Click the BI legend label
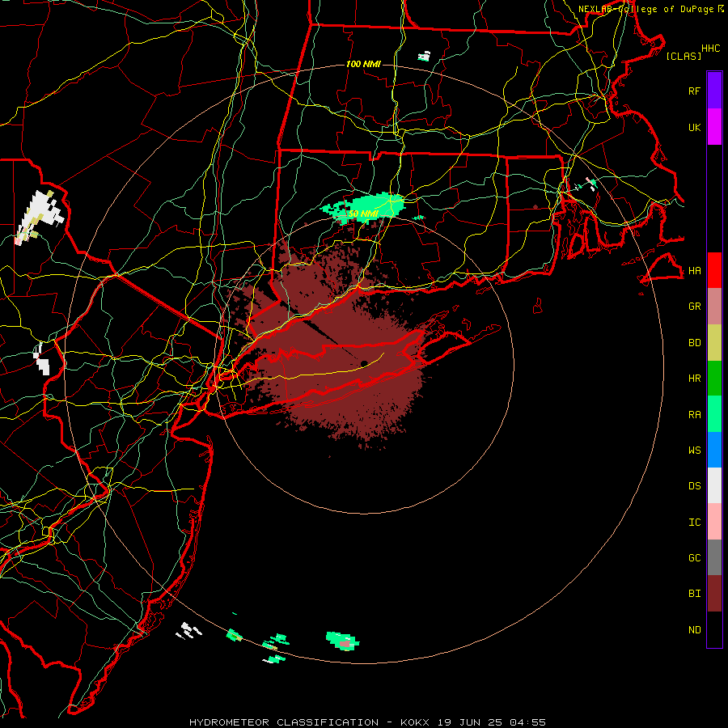 point(694,594)
